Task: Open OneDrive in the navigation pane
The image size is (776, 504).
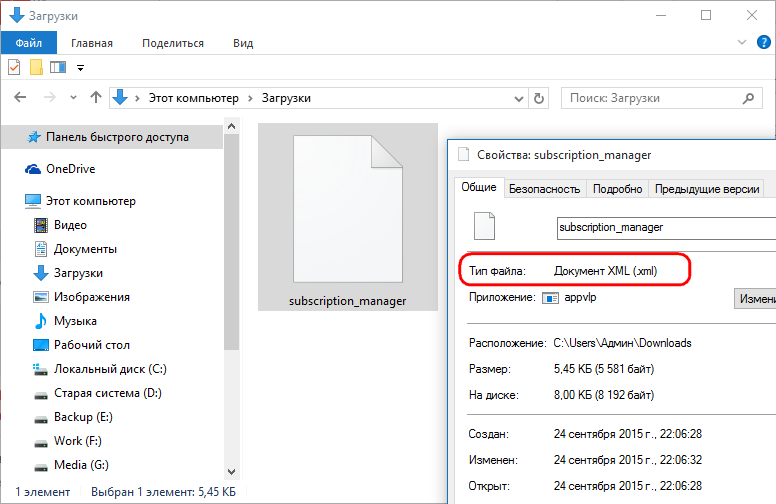Action: coord(70,169)
